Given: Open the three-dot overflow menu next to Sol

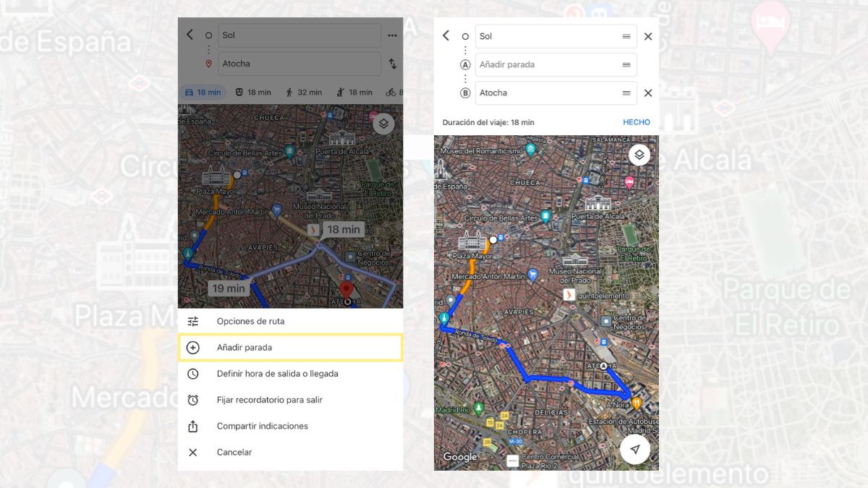Looking at the screenshot, I should click(393, 35).
